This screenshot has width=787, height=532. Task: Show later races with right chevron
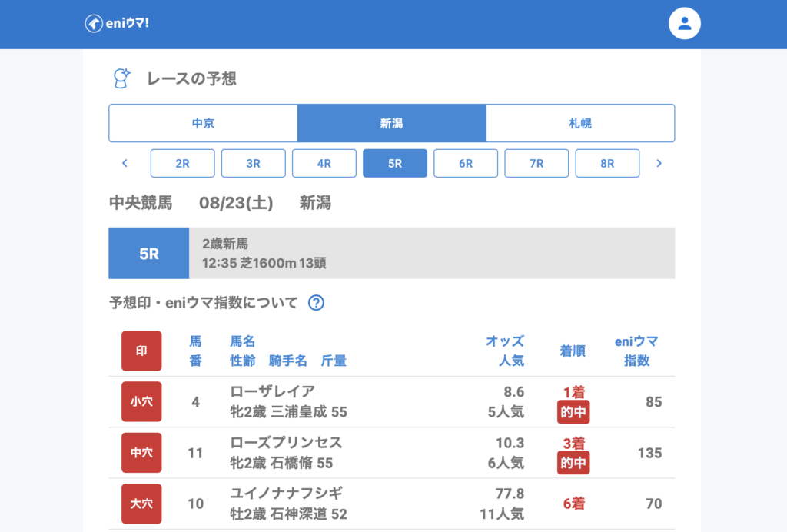click(x=659, y=163)
